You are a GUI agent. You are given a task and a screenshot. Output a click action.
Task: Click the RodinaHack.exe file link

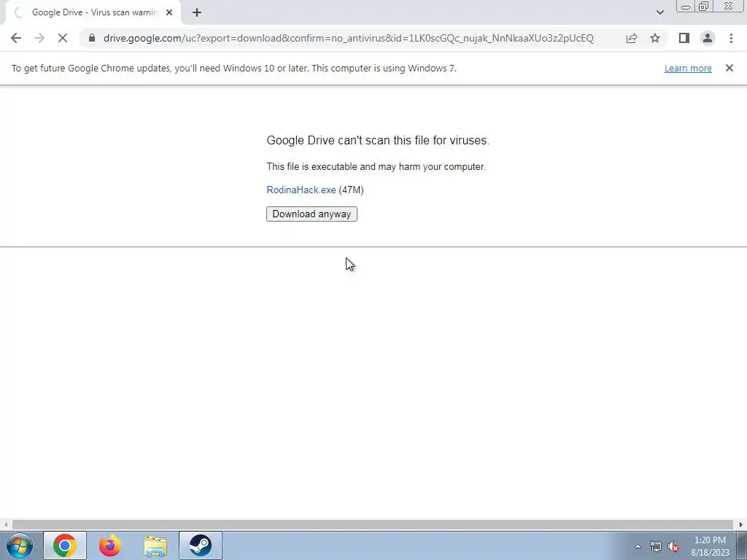[301, 190]
